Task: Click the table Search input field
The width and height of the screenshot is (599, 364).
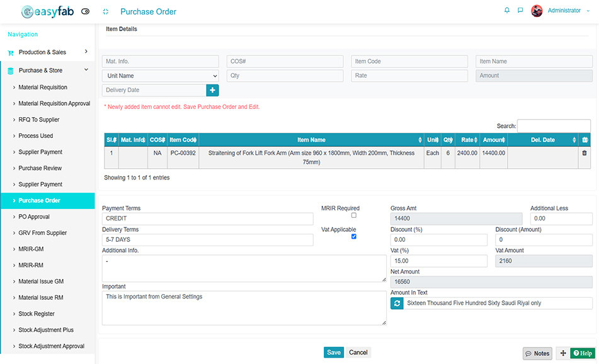Action: pos(554,126)
